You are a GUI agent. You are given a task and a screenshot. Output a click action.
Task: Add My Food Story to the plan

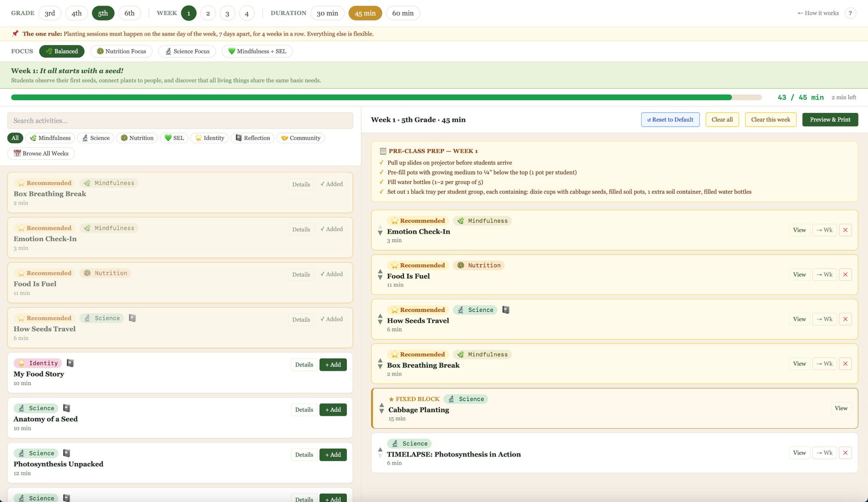[333, 365]
